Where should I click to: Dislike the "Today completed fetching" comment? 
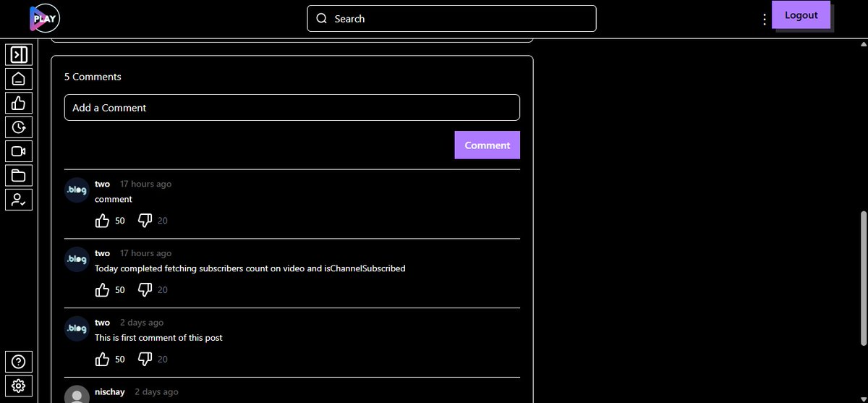[x=145, y=289]
